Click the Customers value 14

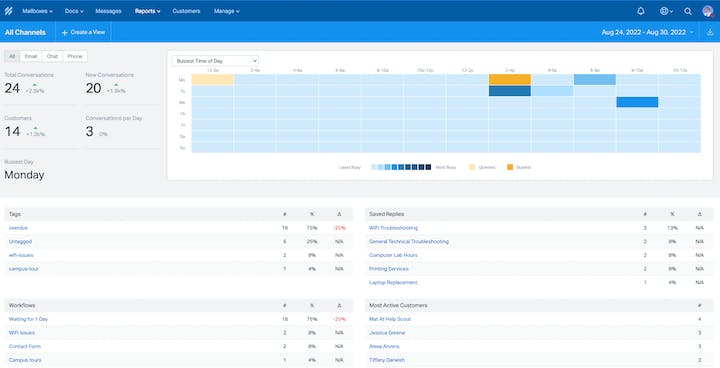12,131
